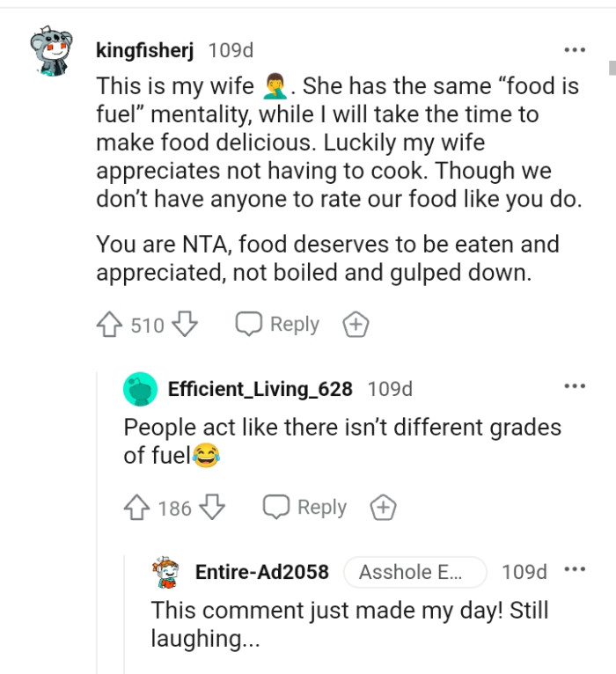Click the page scrollbar thumb
Image resolution: width=616 pixels, height=674 pixels.
tap(611, 69)
